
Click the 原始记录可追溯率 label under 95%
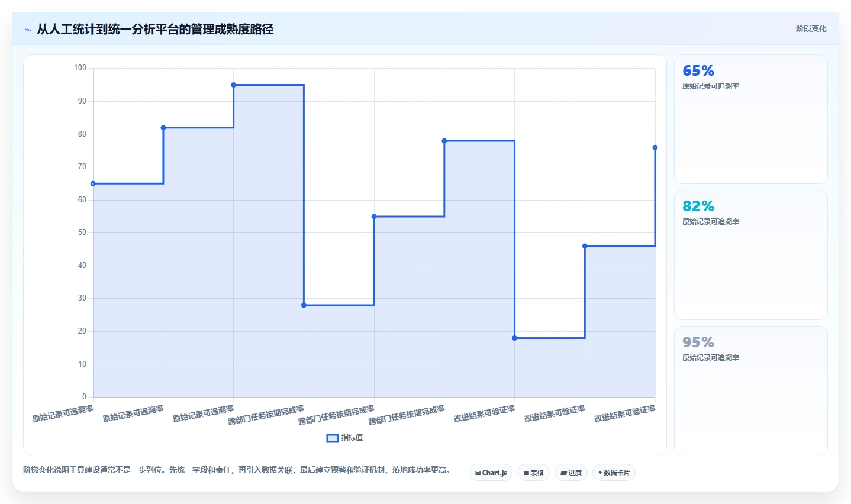point(711,358)
